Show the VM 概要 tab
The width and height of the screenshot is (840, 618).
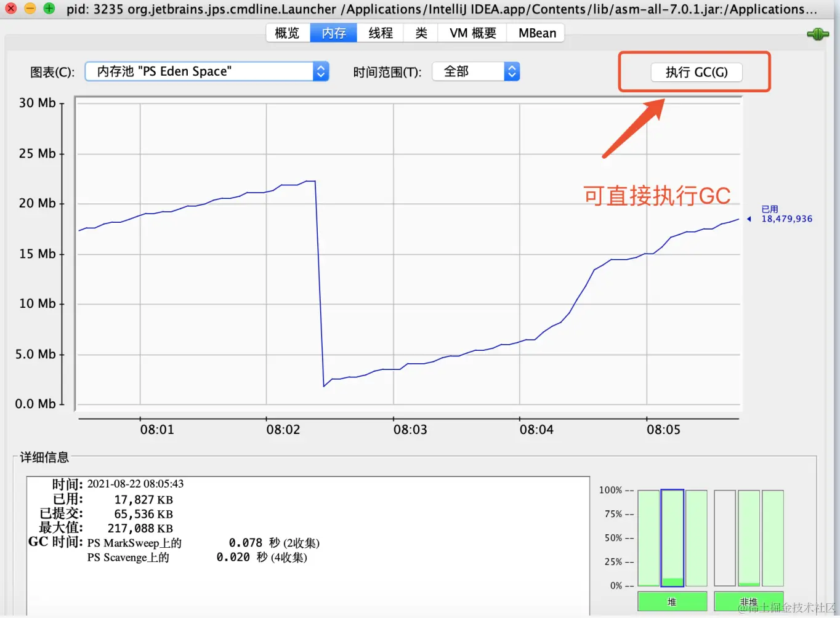[472, 33]
